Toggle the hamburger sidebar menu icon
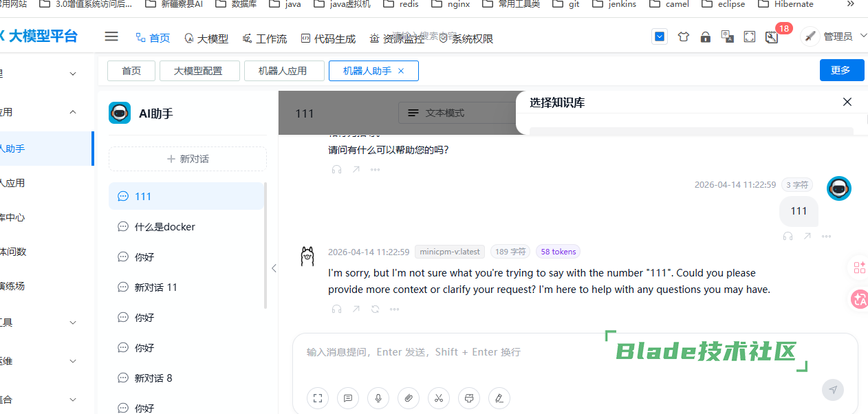Viewport: 868px width, 414px height. click(111, 37)
